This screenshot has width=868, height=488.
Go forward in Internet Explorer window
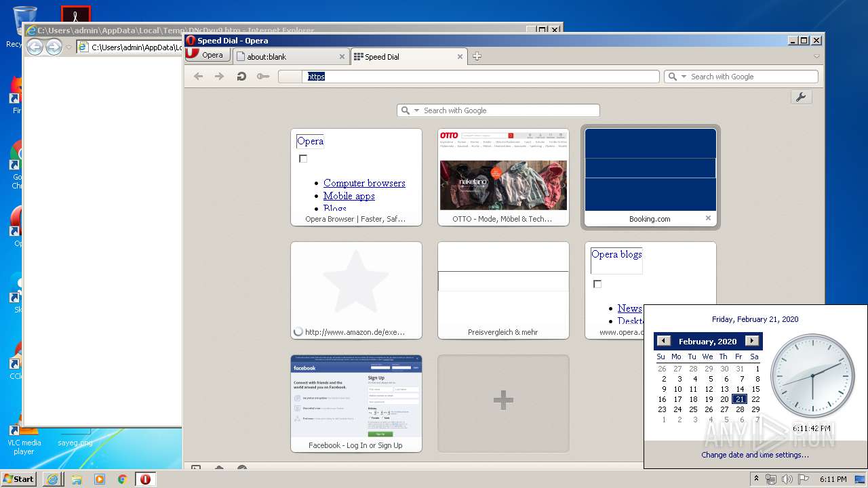[x=54, y=47]
